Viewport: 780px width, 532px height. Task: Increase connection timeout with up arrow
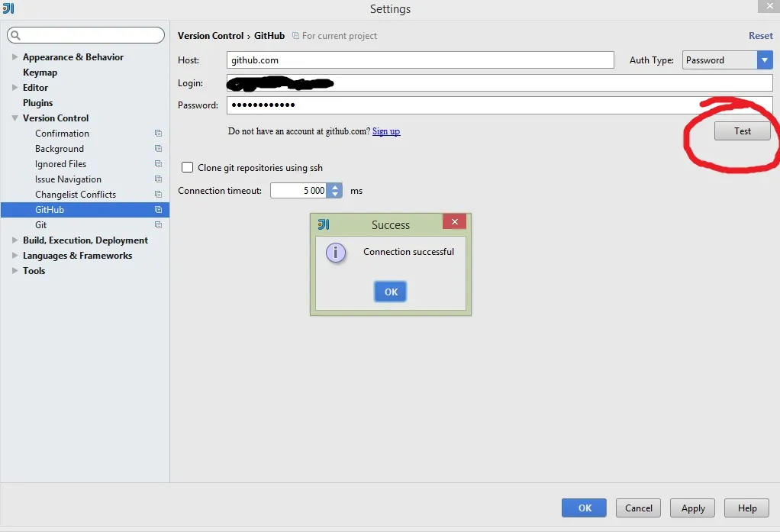335,187
